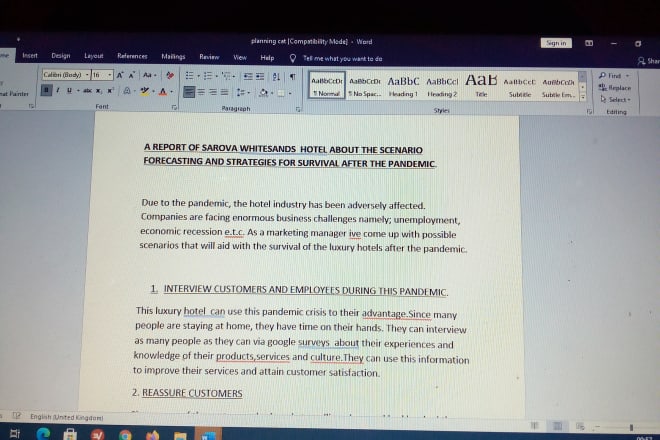Open the Layout ribbon tab
This screenshot has height=440, width=660.
click(93, 56)
